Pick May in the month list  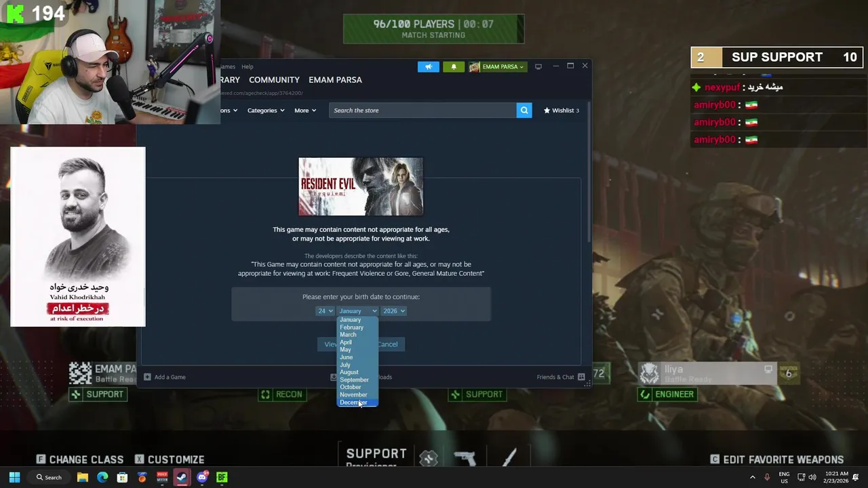[357, 350]
